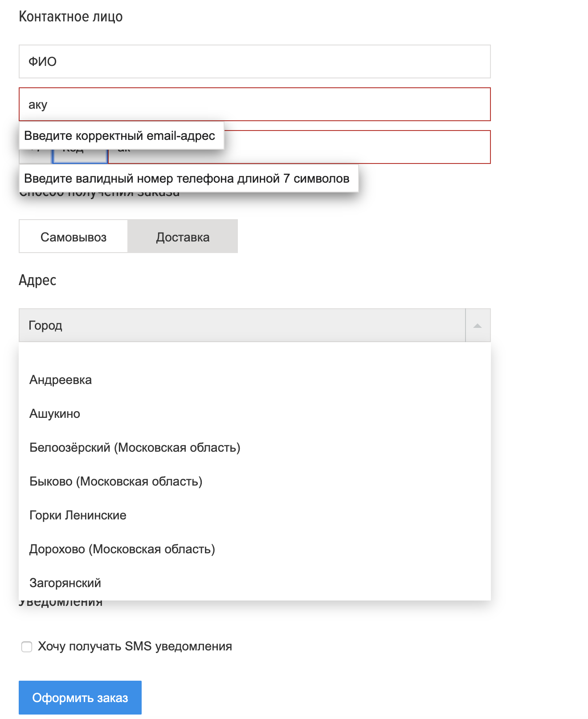Click the ФИО name input field

[x=254, y=61]
